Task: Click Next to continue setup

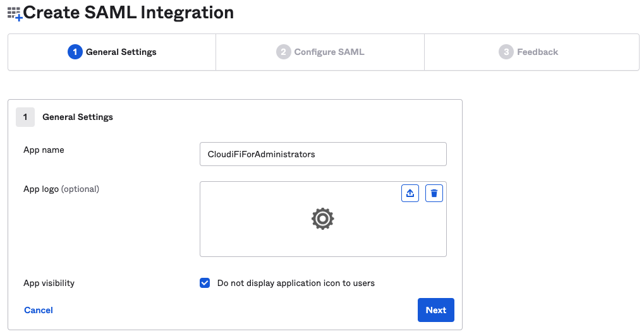Action: 436,310
